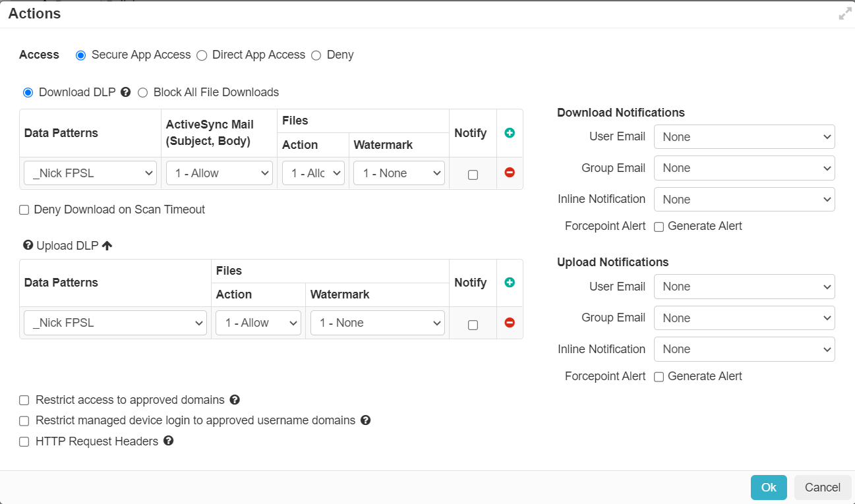Open help for Download DLP

125,92
